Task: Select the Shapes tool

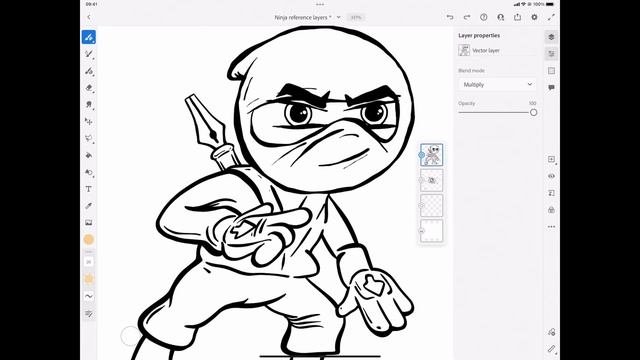Action: coord(89,172)
